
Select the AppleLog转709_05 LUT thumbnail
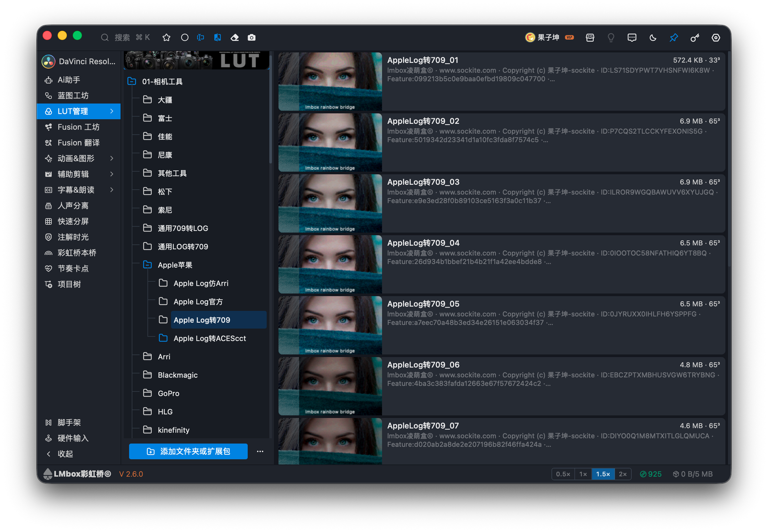pos(330,325)
